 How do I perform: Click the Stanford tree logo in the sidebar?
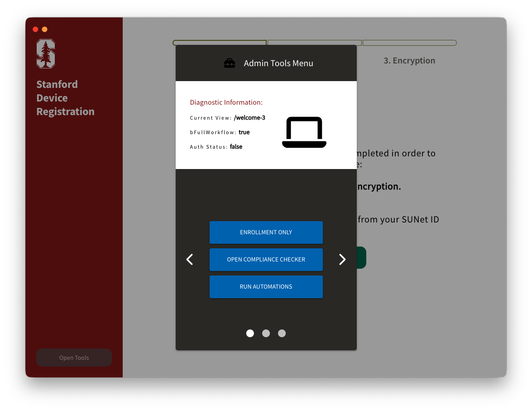(46, 53)
